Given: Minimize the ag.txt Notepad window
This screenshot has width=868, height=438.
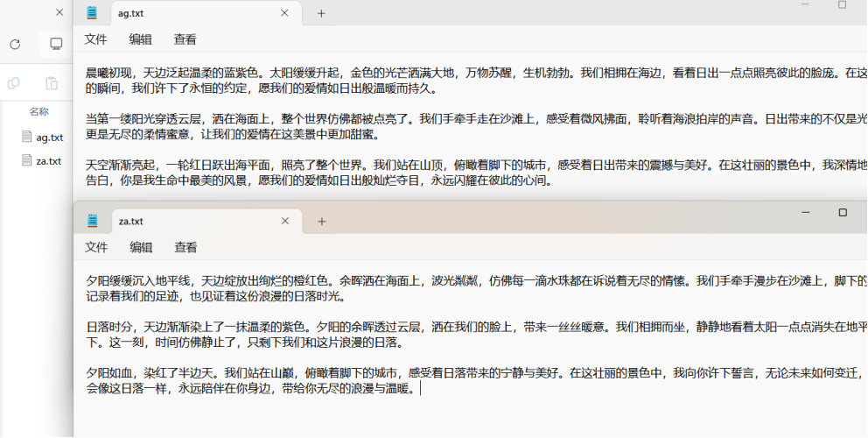Looking at the screenshot, I should (x=806, y=4).
